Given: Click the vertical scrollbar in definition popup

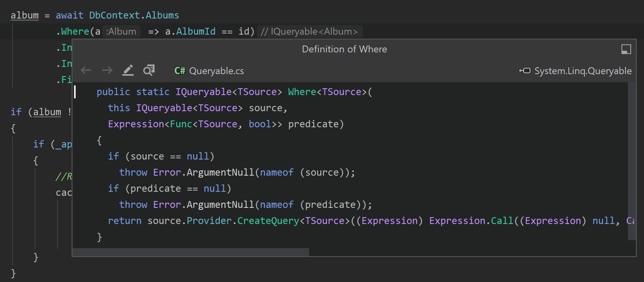Looking at the screenshot, I should pyautogui.click(x=632, y=161).
